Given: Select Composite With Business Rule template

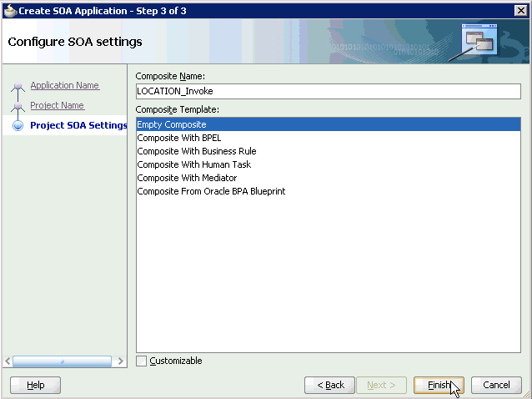Looking at the screenshot, I should [328, 151].
